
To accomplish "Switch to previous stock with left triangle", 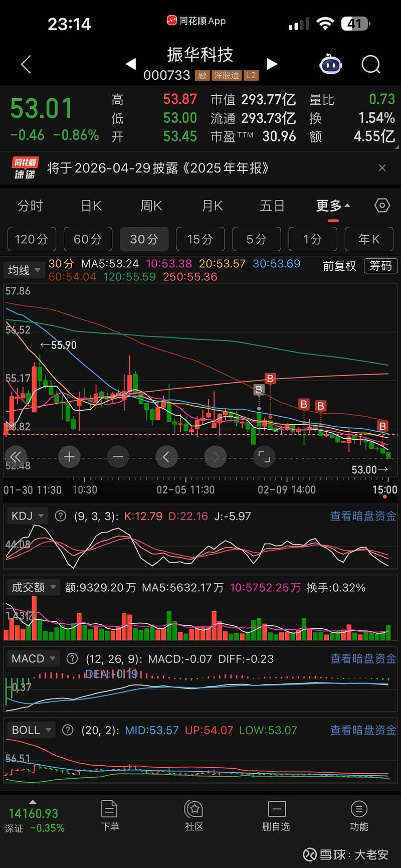I will (130, 64).
